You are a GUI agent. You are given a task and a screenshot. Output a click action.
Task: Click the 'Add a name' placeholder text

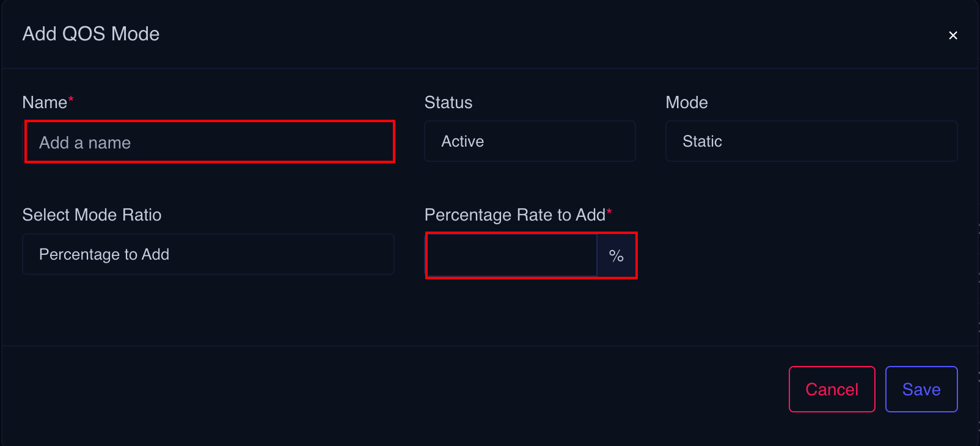[x=85, y=143]
